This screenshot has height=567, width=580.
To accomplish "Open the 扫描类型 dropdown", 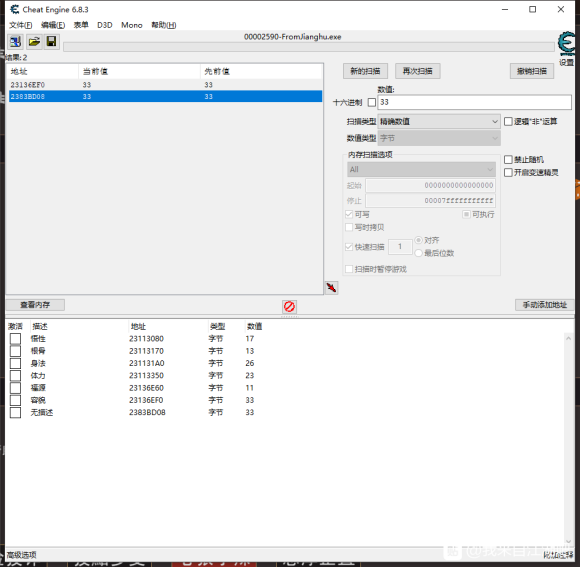I will point(439,122).
